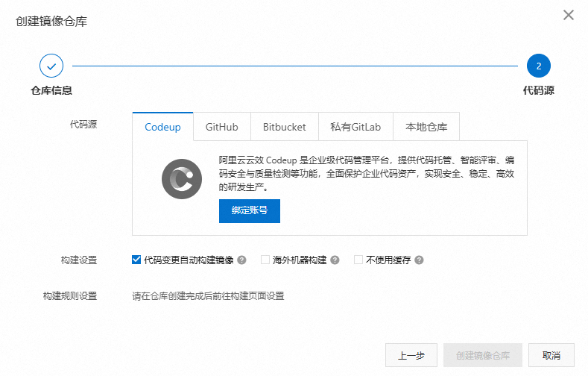Open help icon next to 代码变更自动构建镜像
Screen dimensions: 588x376
click(x=242, y=260)
